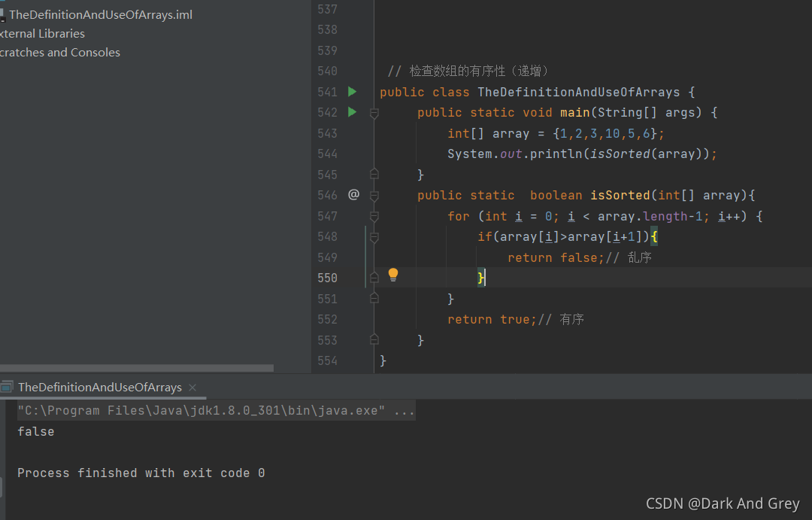Click the 'false' output line in console
This screenshot has height=520, width=812.
pos(36,431)
